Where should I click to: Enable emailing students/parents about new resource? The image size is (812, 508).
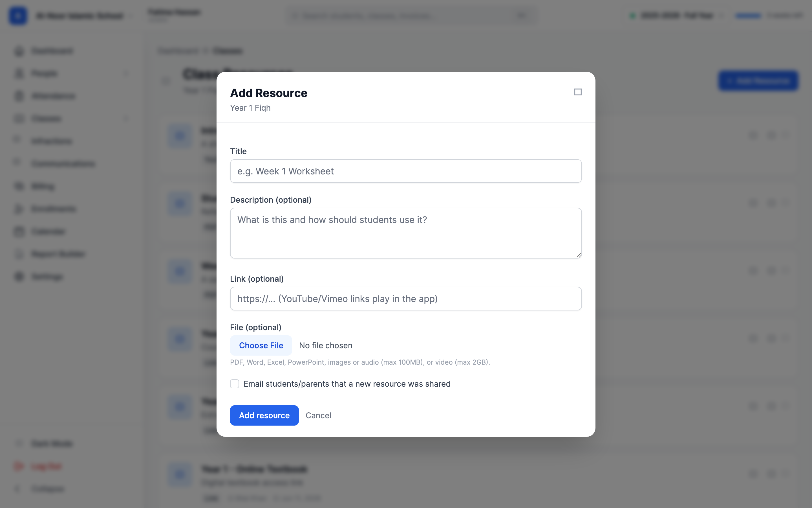235,384
